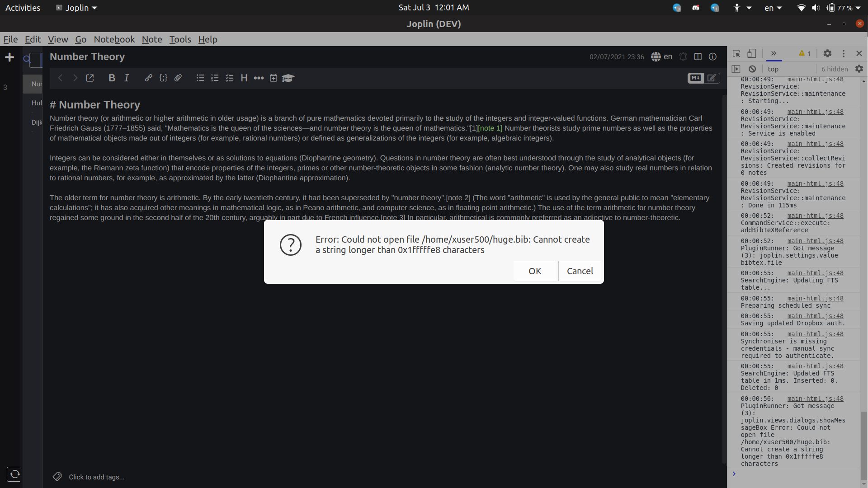The width and height of the screenshot is (868, 488).
Task: Click the Insert link icon
Action: pyautogui.click(x=148, y=78)
